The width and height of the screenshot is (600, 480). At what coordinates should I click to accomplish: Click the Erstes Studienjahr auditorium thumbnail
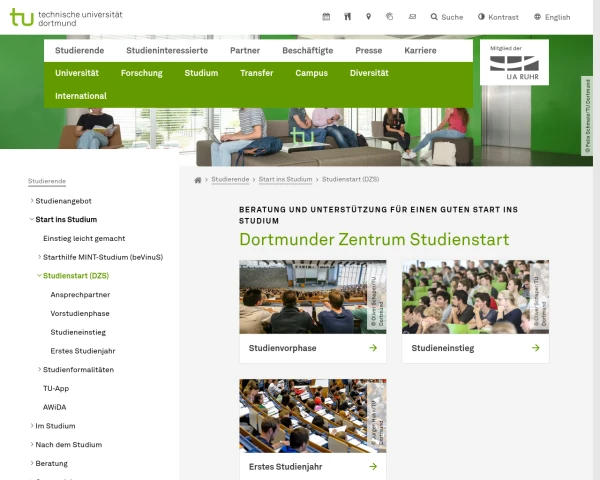[313, 416]
